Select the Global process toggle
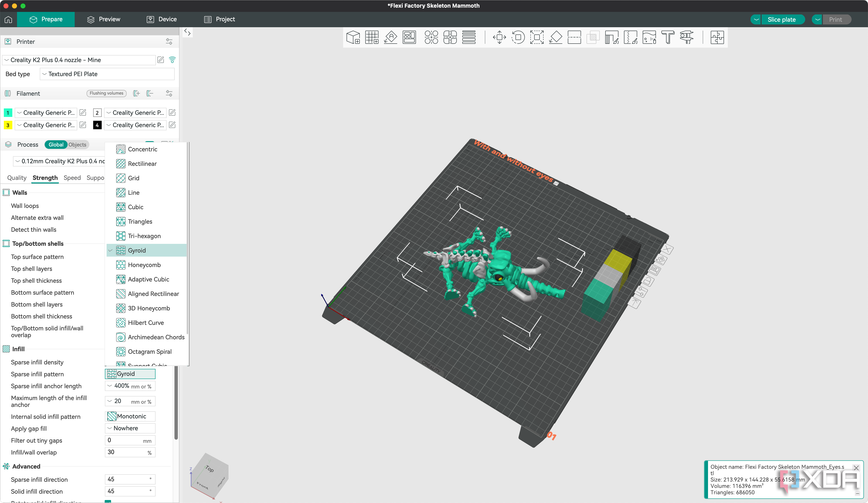Image resolution: width=868 pixels, height=503 pixels. [56, 145]
